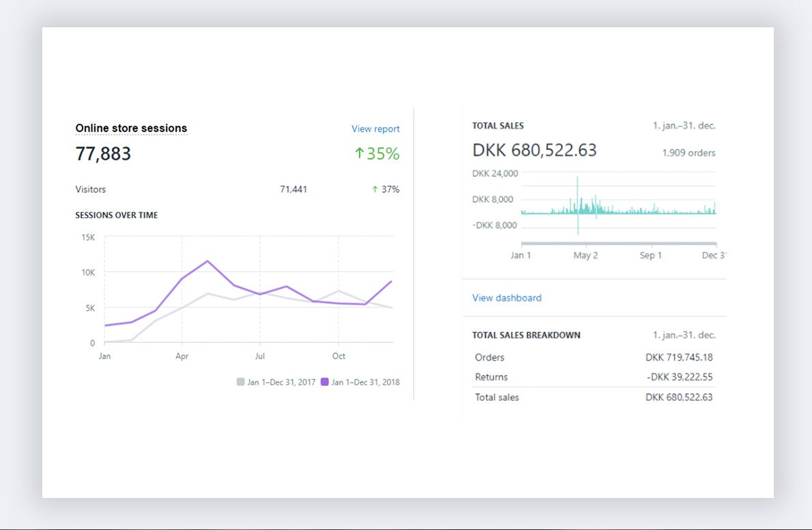
Task: Click the green up arrow beside 35%
Action: pos(359,154)
